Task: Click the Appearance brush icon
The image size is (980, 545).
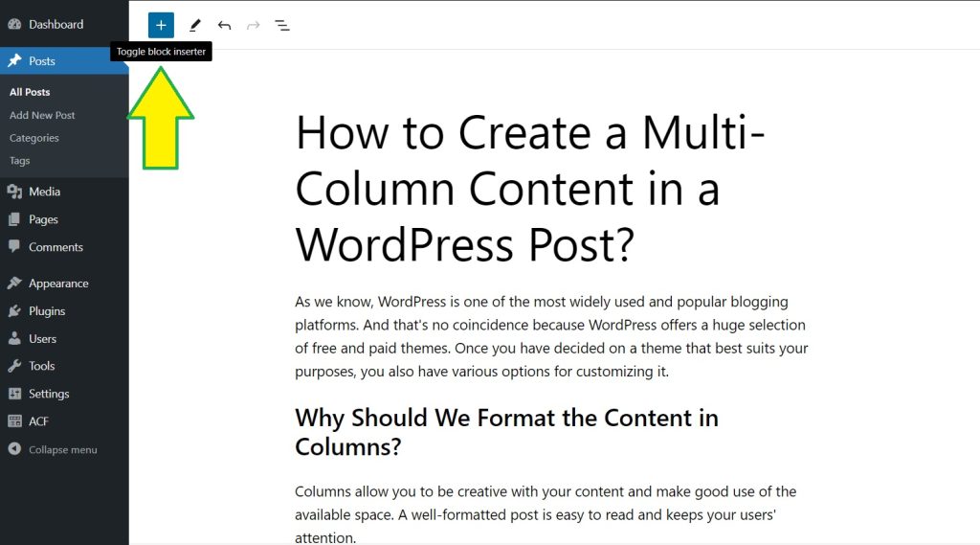Action: (x=14, y=283)
